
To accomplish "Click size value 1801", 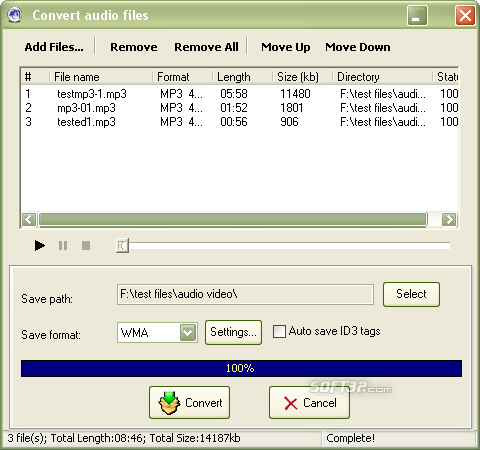I will pyautogui.click(x=291, y=108).
